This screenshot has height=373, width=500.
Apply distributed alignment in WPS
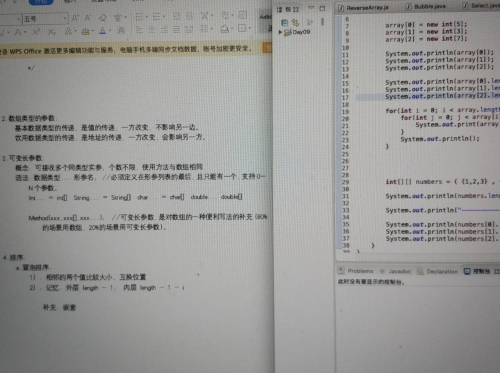[189, 29]
